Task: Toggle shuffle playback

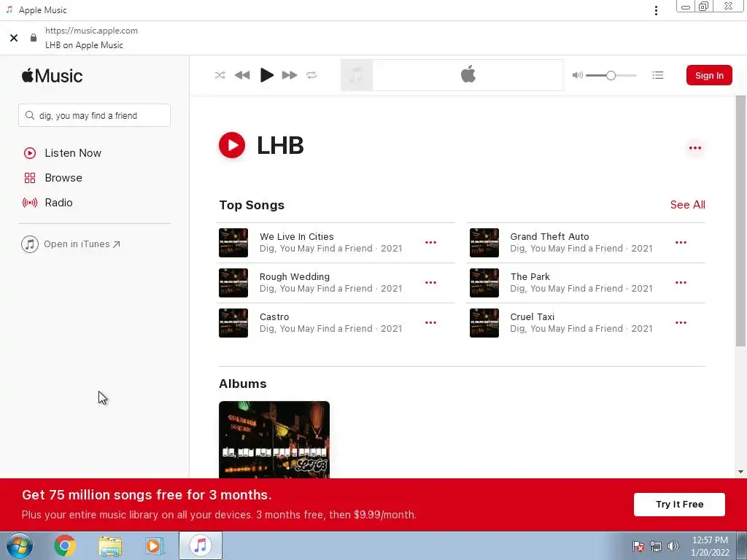Action: point(220,75)
